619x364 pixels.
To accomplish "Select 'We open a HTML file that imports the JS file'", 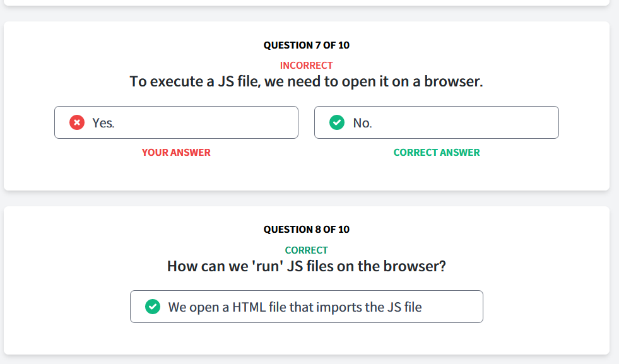I will [x=306, y=307].
